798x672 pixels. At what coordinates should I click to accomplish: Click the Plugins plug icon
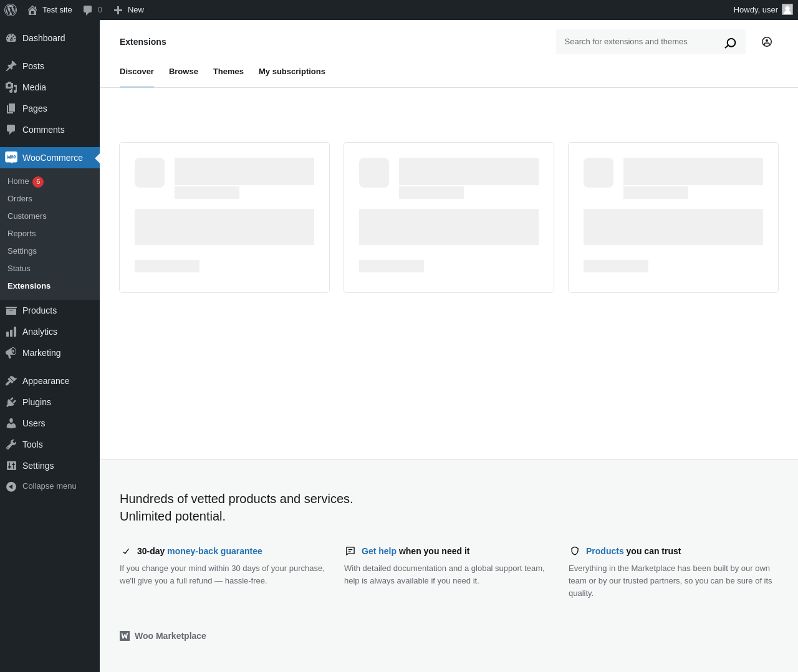(x=11, y=402)
